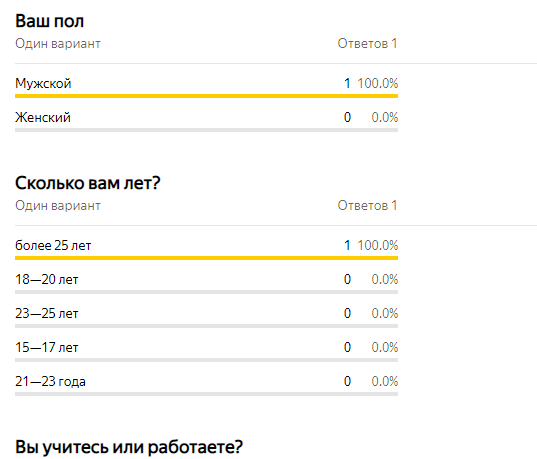Select the 'более 25 лет' row

coord(207,246)
